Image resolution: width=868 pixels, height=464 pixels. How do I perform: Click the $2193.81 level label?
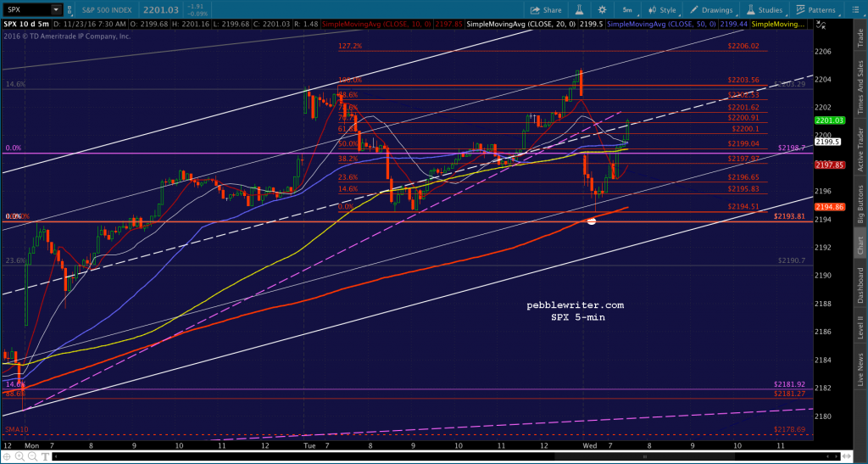point(790,216)
